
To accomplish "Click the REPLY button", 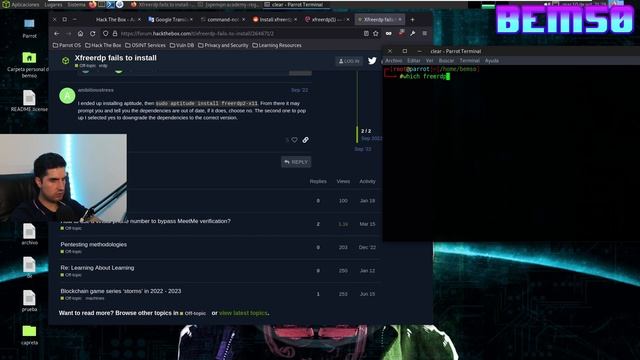I will (296, 162).
